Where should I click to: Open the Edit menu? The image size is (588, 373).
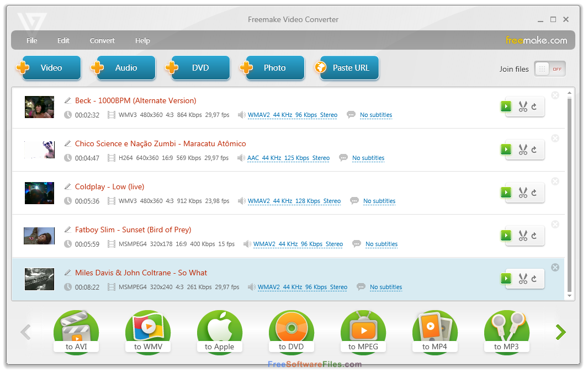tap(63, 40)
